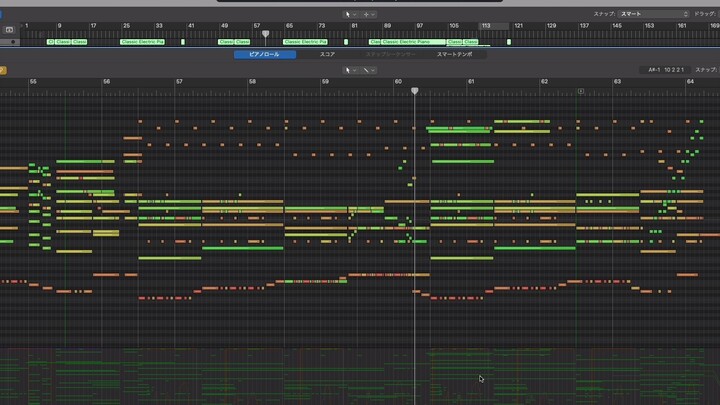Select the small green region near bar 39
The image size is (720, 405).
coord(183,42)
